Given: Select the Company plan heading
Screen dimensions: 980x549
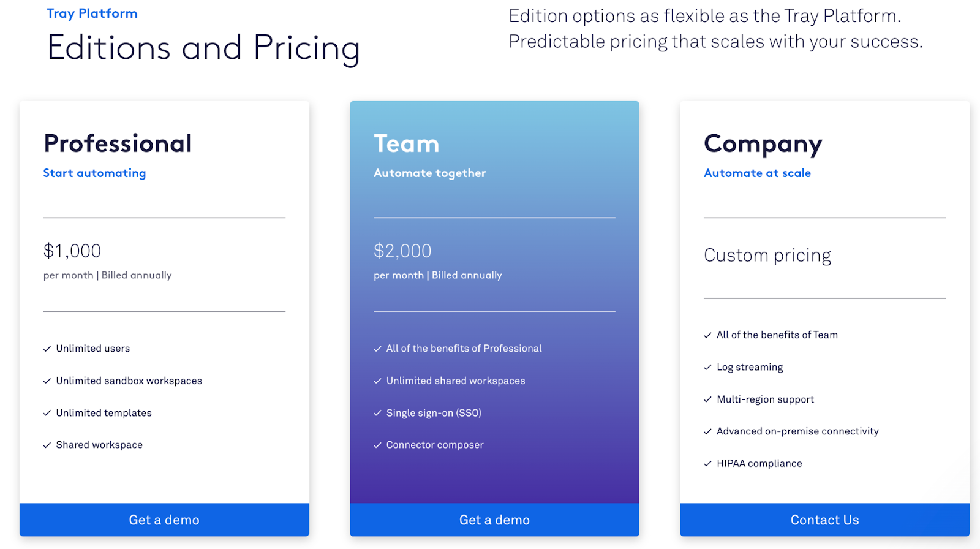Looking at the screenshot, I should (x=763, y=145).
